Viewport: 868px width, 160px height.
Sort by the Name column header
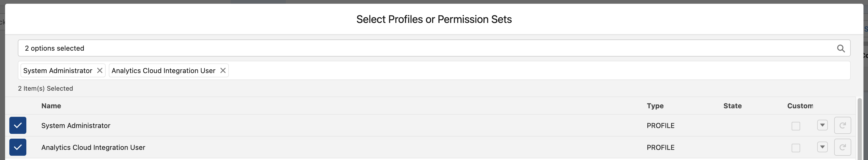click(51, 106)
